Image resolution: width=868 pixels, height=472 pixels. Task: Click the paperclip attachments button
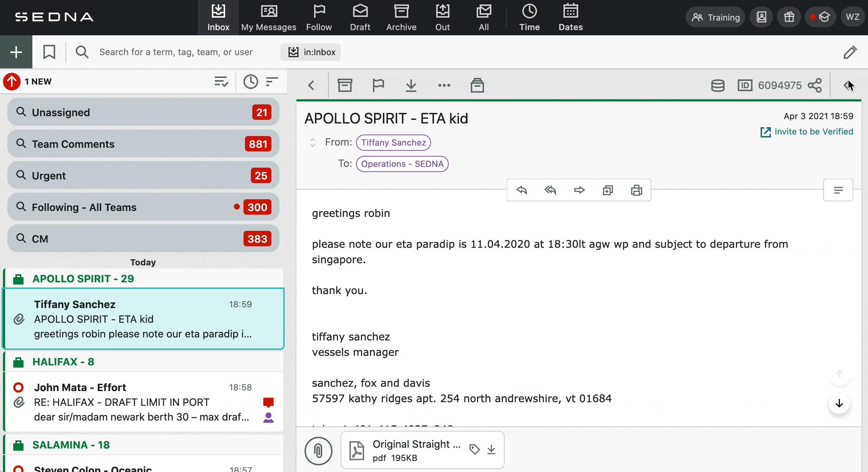[x=318, y=451]
